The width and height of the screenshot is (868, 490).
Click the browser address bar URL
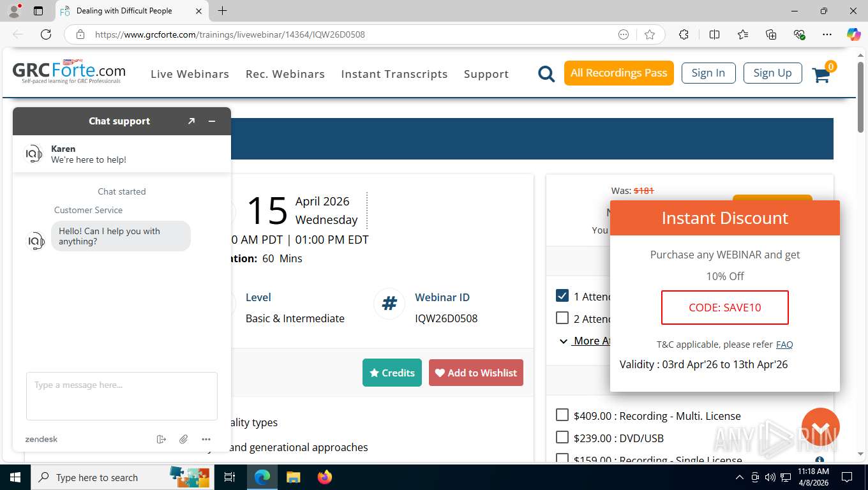coord(230,34)
